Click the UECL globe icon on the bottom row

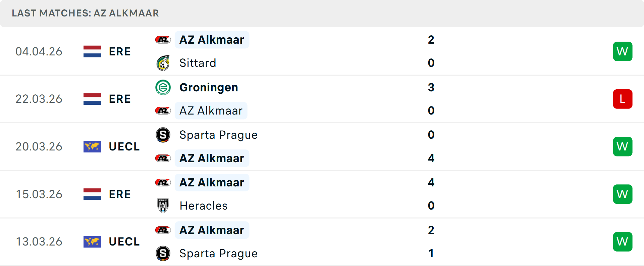tap(92, 241)
